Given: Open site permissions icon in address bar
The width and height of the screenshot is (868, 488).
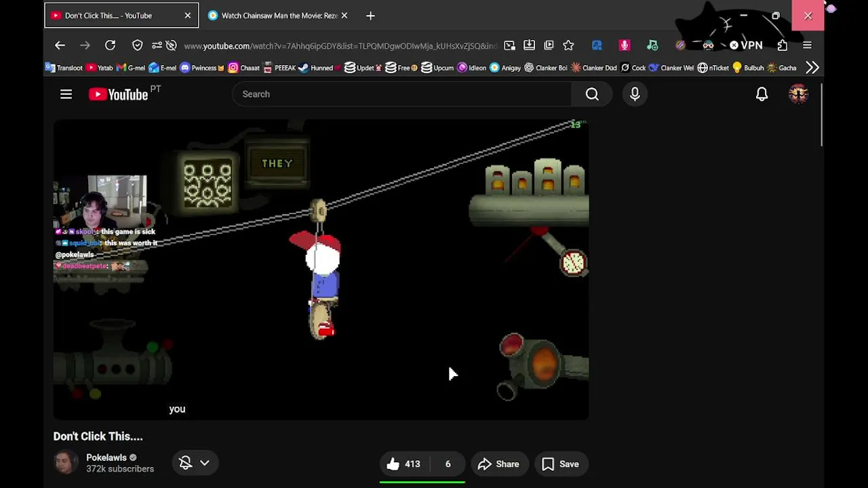Looking at the screenshot, I should [157, 45].
